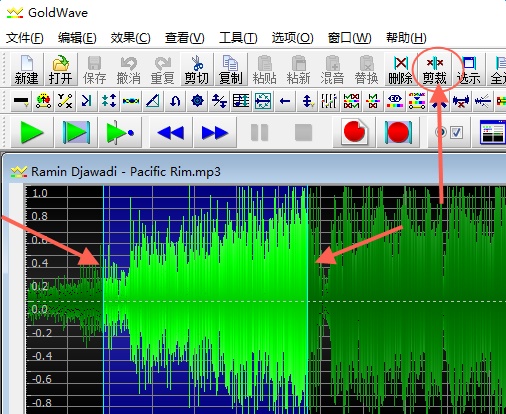Apply the Reverse left-arrow effect icon
This screenshot has height=414, width=506.
[285, 101]
